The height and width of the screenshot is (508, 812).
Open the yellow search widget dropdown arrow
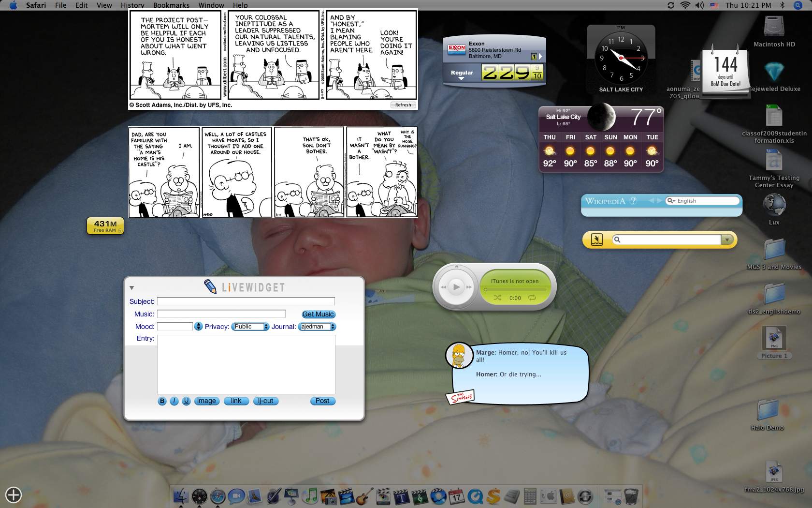point(727,239)
